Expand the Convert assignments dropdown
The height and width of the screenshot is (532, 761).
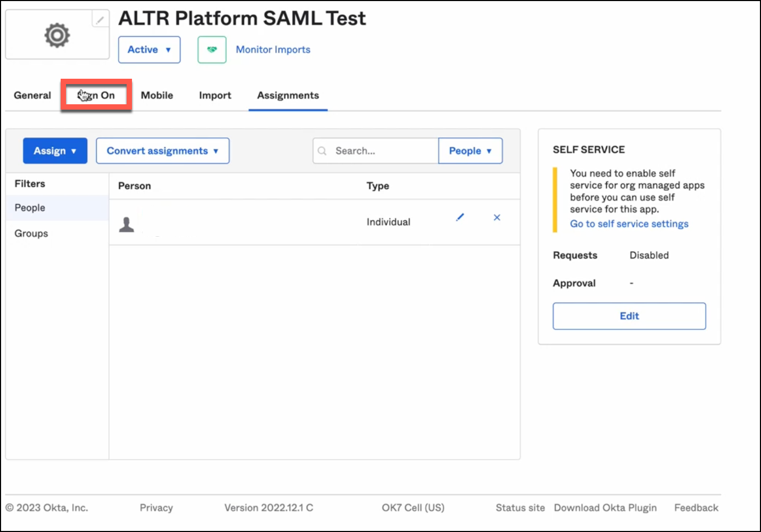tap(163, 151)
